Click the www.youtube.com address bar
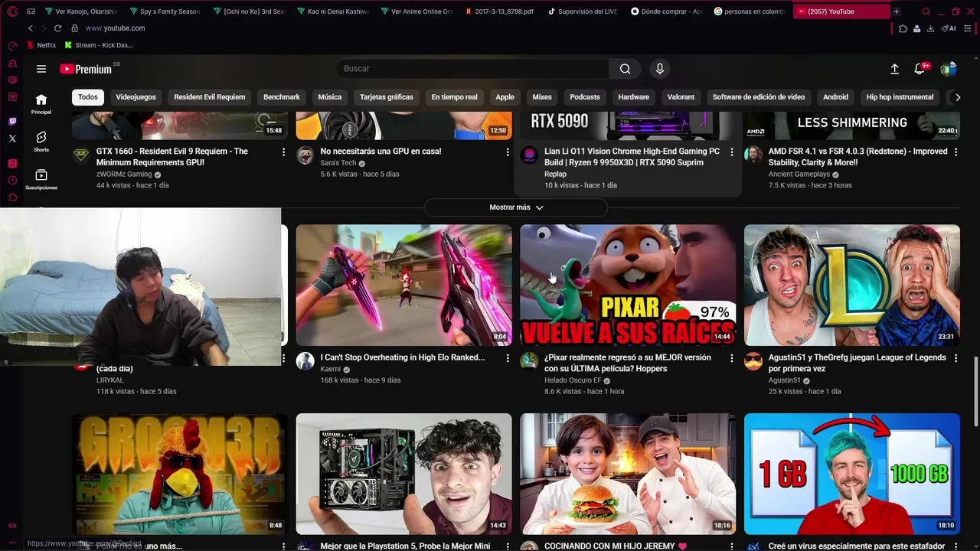Image resolution: width=980 pixels, height=551 pixels. pyautogui.click(x=115, y=28)
